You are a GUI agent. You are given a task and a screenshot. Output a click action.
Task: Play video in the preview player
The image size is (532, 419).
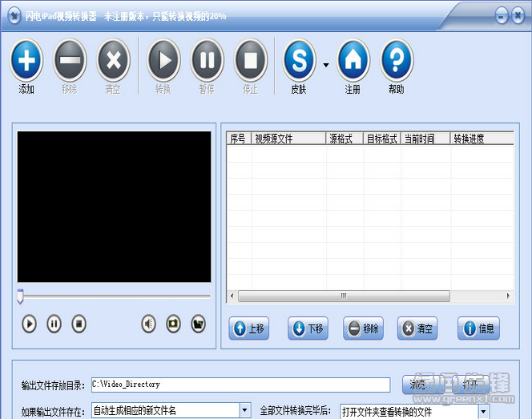point(29,324)
